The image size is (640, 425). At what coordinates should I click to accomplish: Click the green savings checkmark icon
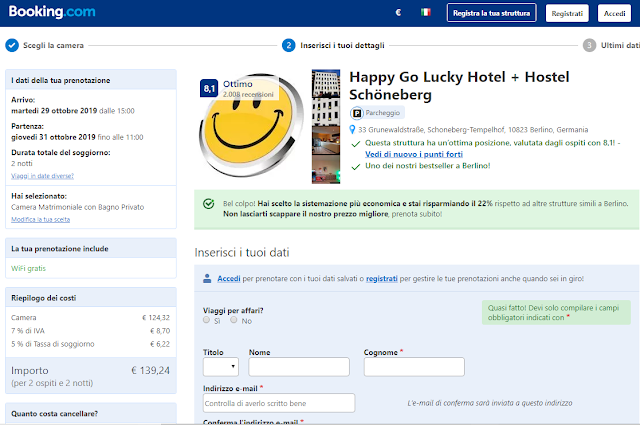click(209, 203)
